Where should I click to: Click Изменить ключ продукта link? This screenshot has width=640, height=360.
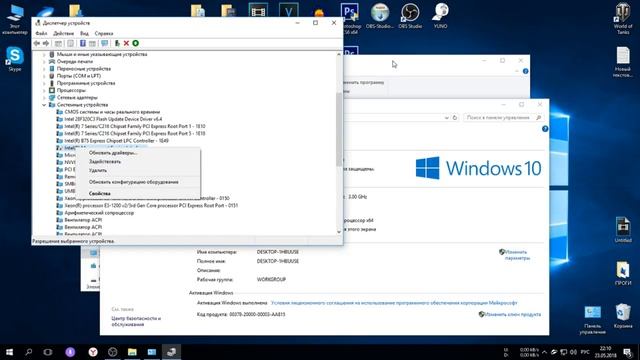point(513,315)
